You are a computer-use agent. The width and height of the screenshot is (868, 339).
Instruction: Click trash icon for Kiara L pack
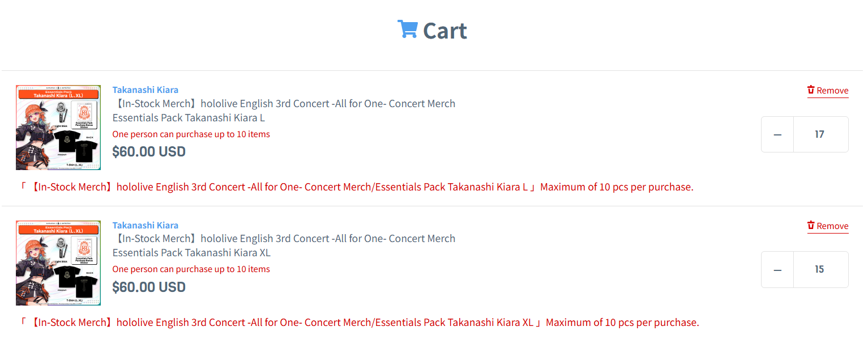click(811, 90)
